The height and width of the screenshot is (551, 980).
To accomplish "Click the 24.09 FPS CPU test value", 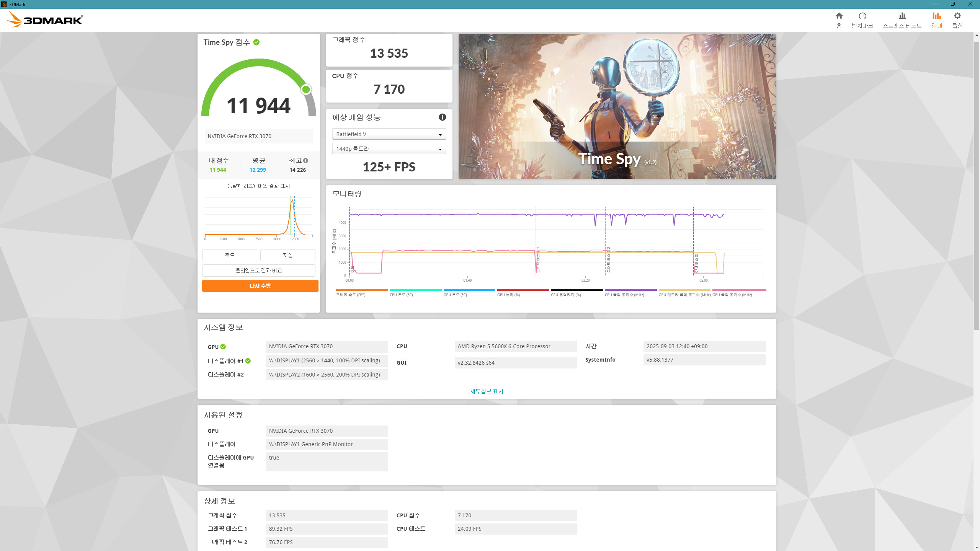I will [x=516, y=529].
